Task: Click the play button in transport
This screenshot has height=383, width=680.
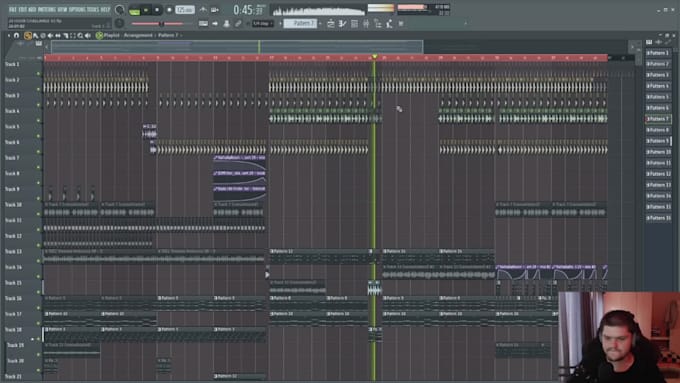Action: coord(146,10)
